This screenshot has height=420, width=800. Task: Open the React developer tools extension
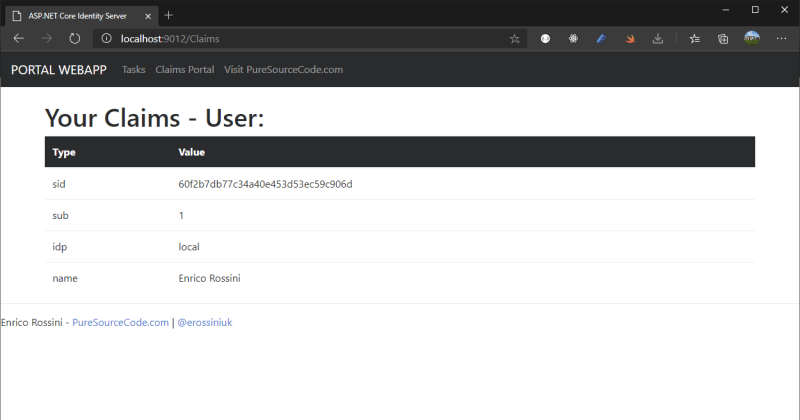[573, 39]
